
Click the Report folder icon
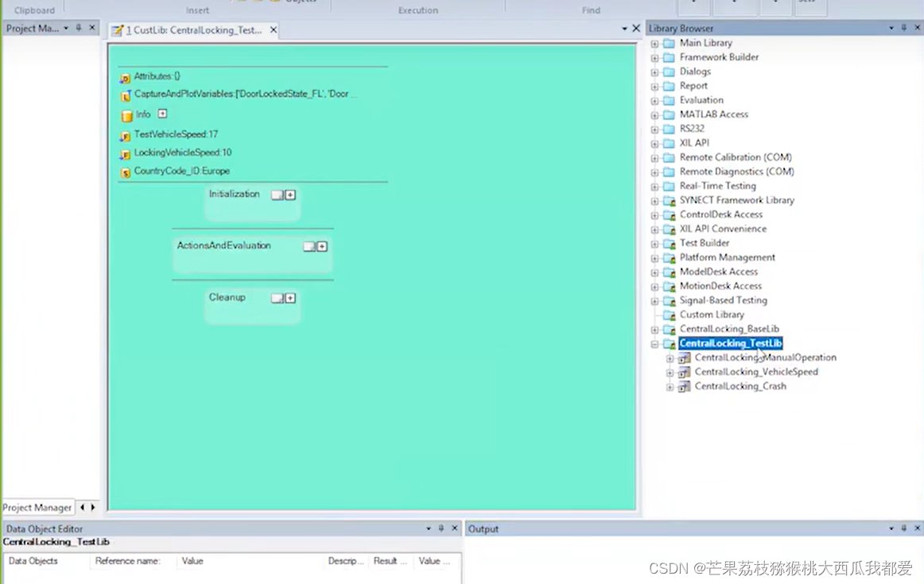[669, 86]
